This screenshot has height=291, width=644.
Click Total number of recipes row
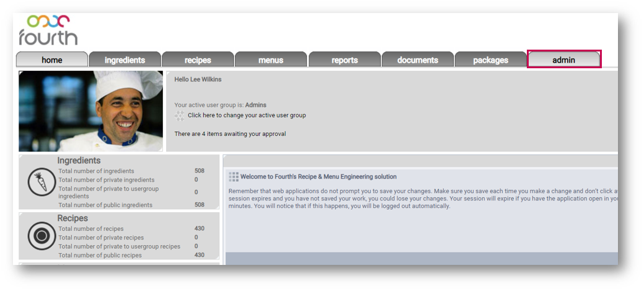131,229
